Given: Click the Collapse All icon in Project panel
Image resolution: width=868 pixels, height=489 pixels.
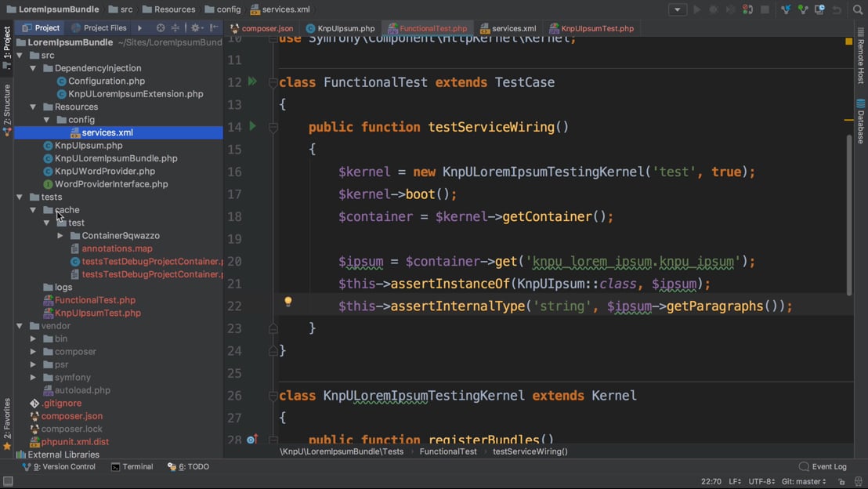Looking at the screenshot, I should [x=175, y=27].
